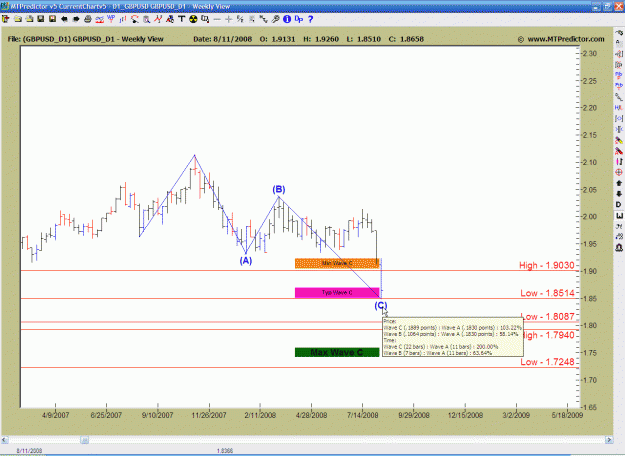This screenshot has width=625, height=456.
Task: Switch chart to Monthly with M button
Action: click(619, 226)
